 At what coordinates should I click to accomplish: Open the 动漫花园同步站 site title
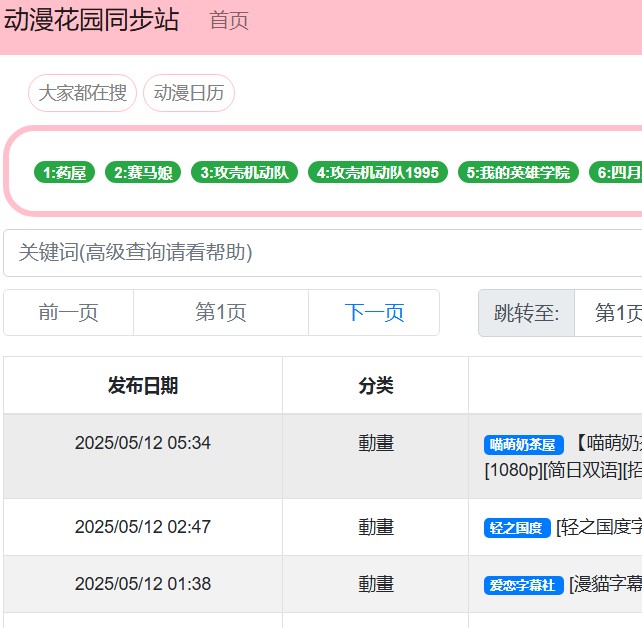pos(91,20)
